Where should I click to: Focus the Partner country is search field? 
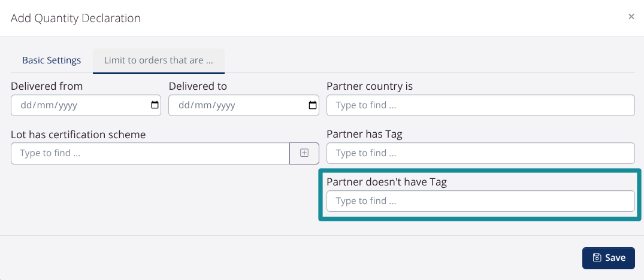pos(480,105)
